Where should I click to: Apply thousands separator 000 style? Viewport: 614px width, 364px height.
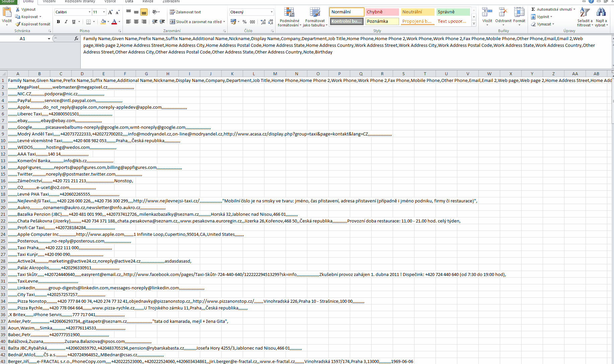click(x=252, y=22)
